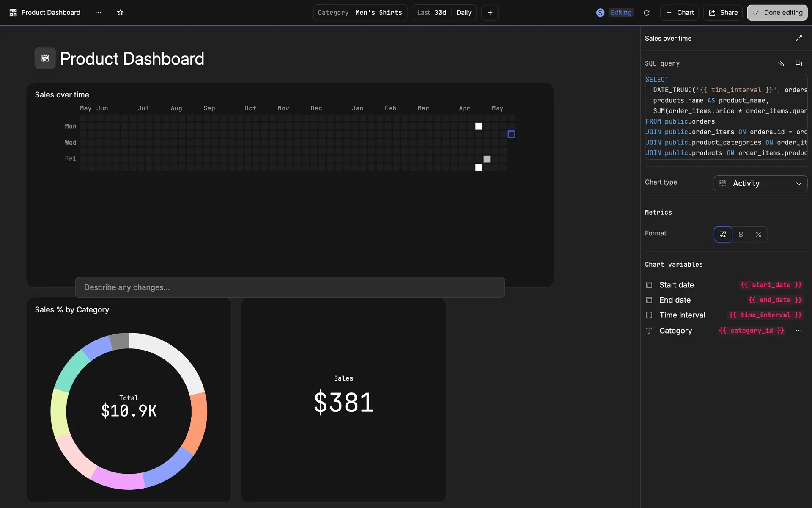
Task: Select the dollar currency format
Action: click(741, 234)
